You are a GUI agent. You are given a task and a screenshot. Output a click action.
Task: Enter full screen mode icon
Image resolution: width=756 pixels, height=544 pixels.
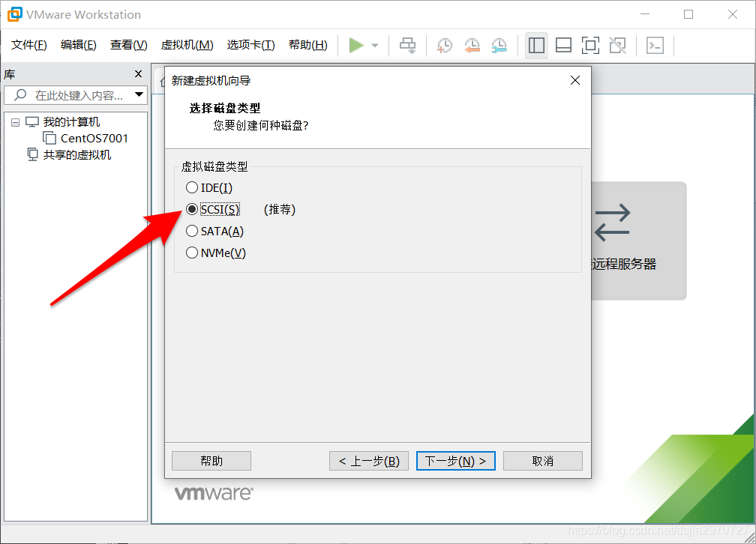(x=590, y=45)
